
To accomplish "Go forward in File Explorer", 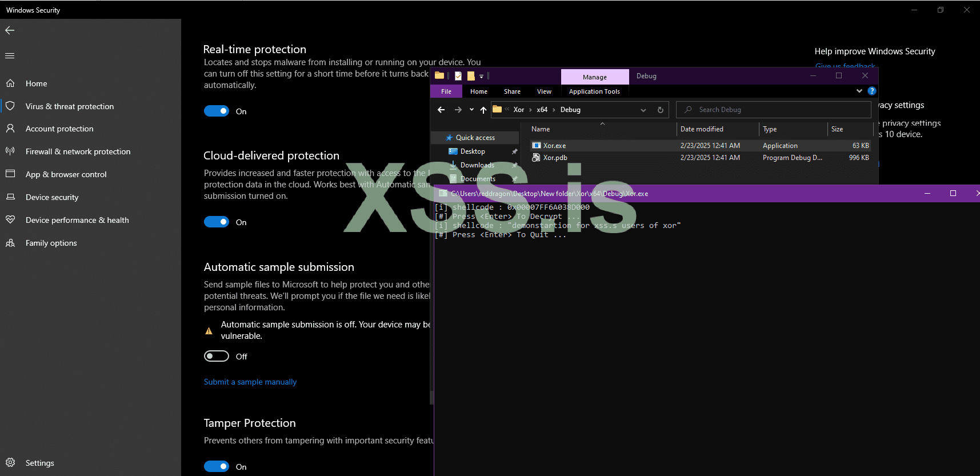I will 458,110.
